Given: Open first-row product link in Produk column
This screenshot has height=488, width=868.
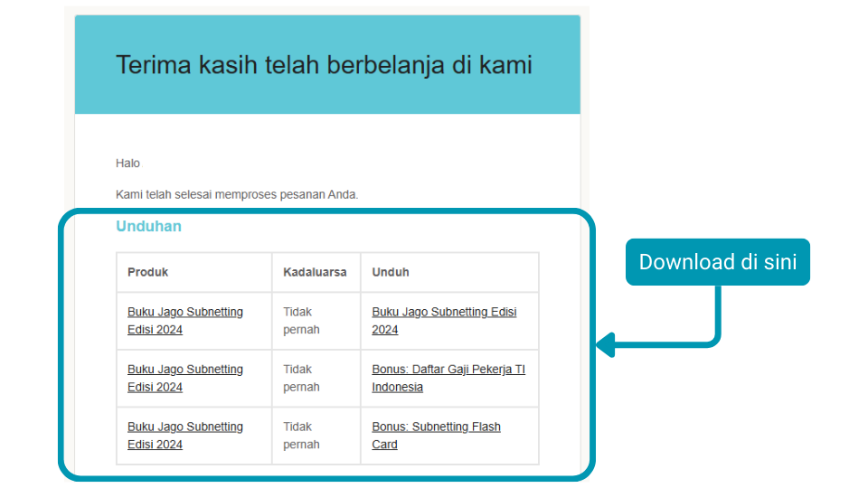Looking at the screenshot, I should click(184, 321).
